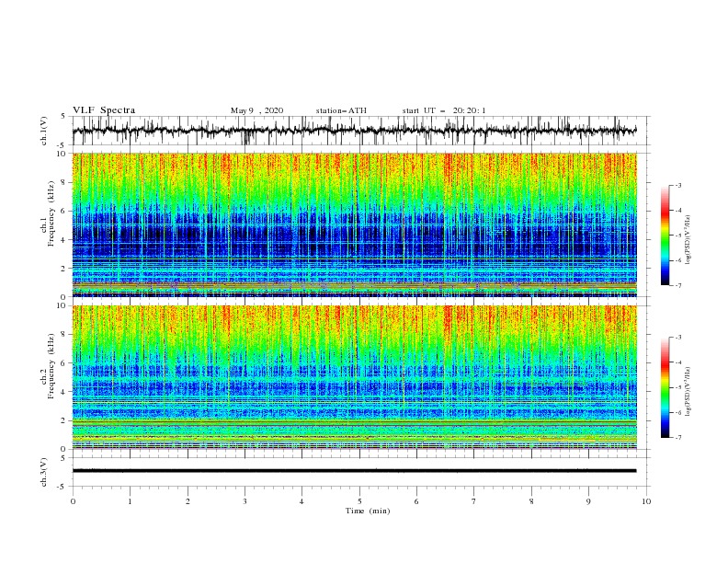The width and height of the screenshot is (728, 563).
Task: Click the time axis tick label "9"
Action: tap(588, 501)
